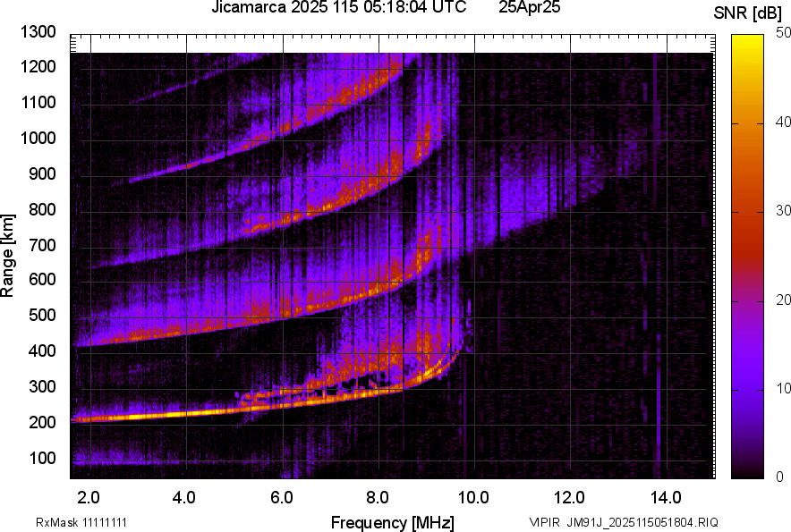
Task: Click the '1100' range tick label
Action: 38,102
